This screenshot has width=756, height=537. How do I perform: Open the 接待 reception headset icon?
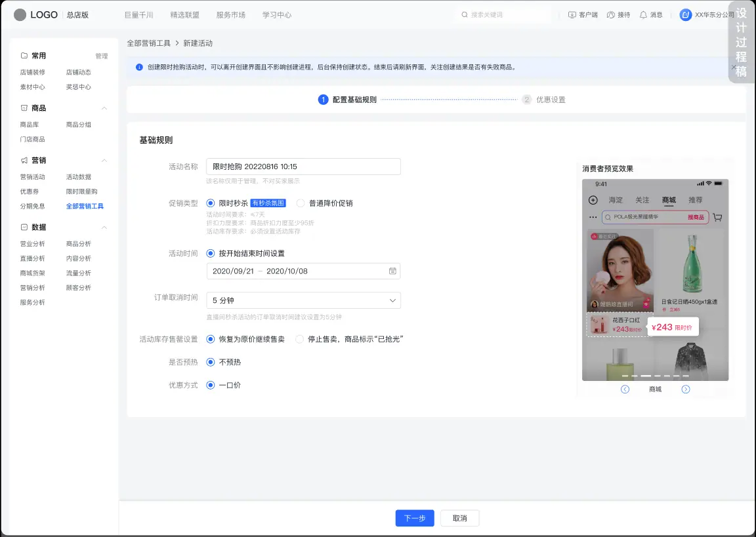[x=610, y=15]
